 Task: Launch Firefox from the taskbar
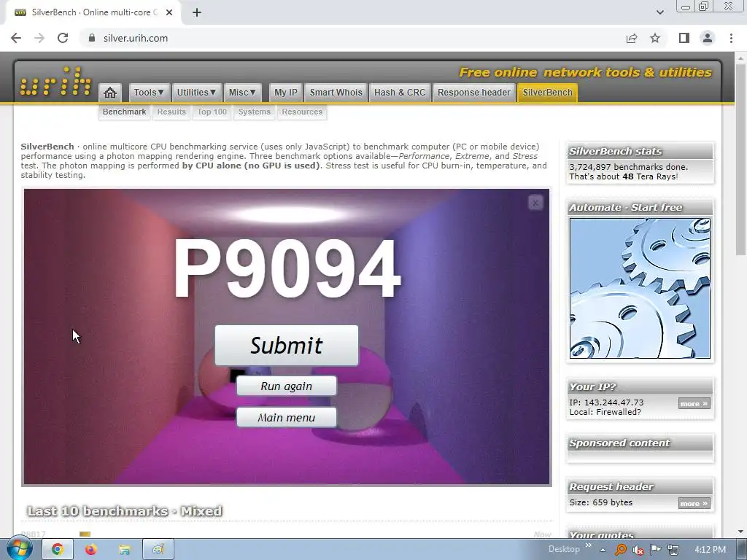[x=91, y=550]
